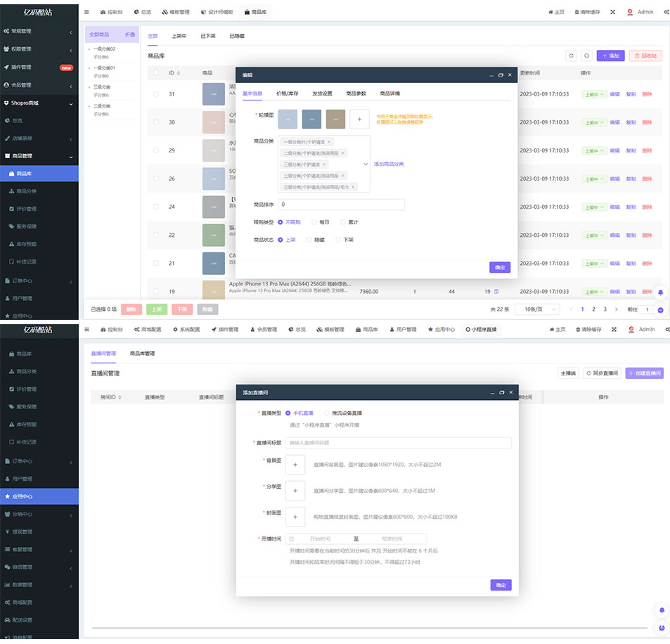Click the search icon beside 添加 button
Viewport: 670px width, 644px height.
pos(586,56)
